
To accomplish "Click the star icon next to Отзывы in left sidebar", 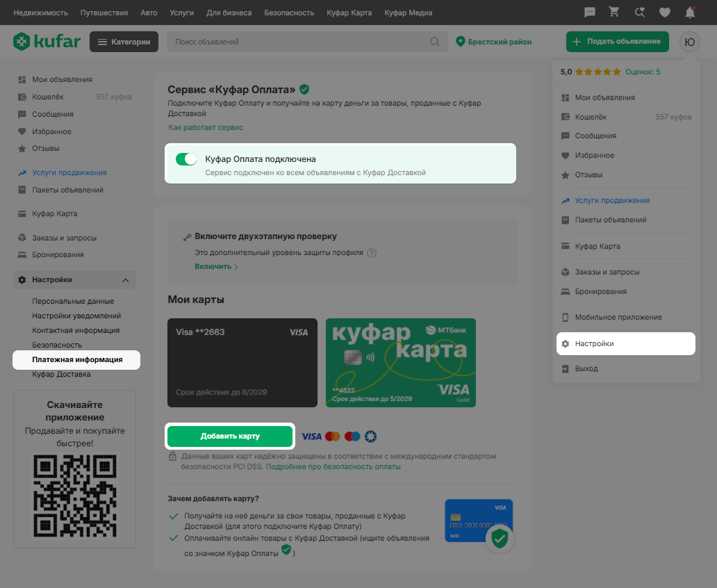I will click(22, 148).
